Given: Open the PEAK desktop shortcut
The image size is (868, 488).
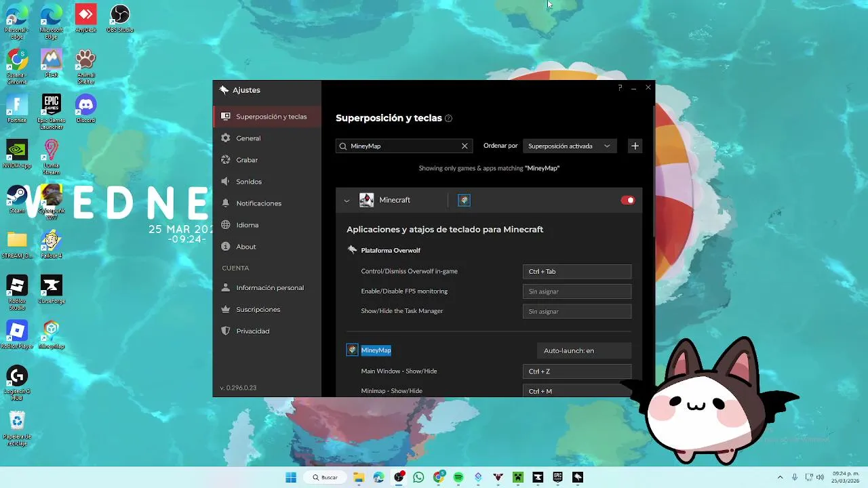Looking at the screenshot, I should [x=51, y=63].
